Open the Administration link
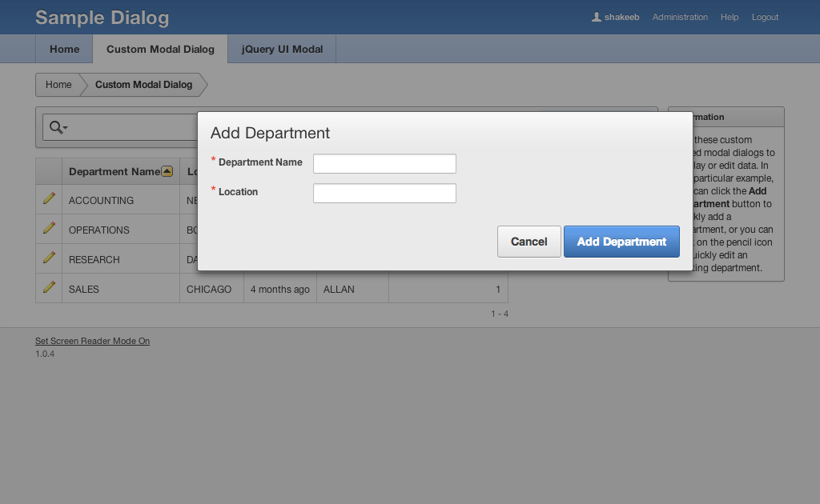Screen dimensions: 820x504 click(x=680, y=17)
